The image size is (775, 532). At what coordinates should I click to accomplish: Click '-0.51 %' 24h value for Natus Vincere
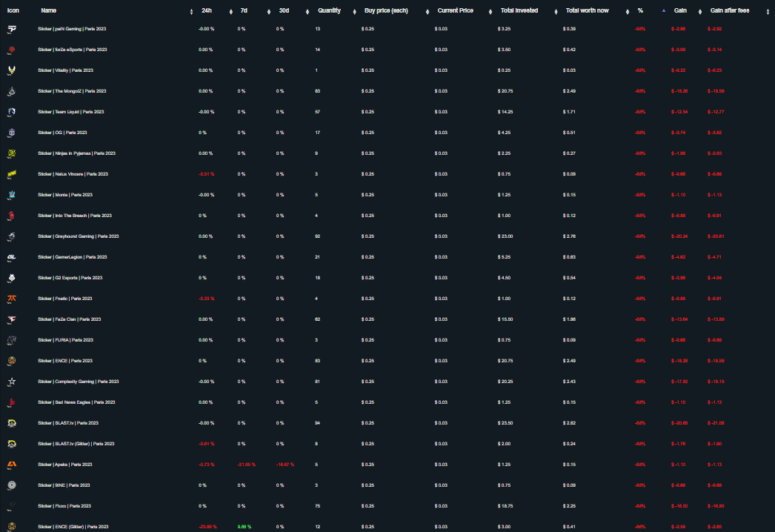pyautogui.click(x=206, y=175)
